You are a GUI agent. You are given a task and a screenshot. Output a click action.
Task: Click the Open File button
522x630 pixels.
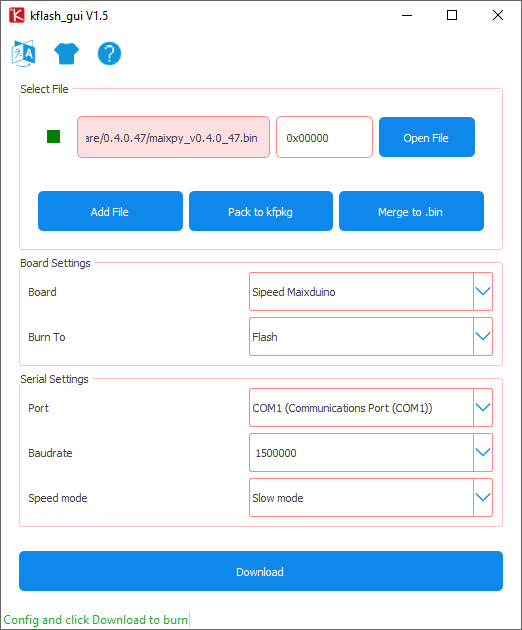coord(427,137)
